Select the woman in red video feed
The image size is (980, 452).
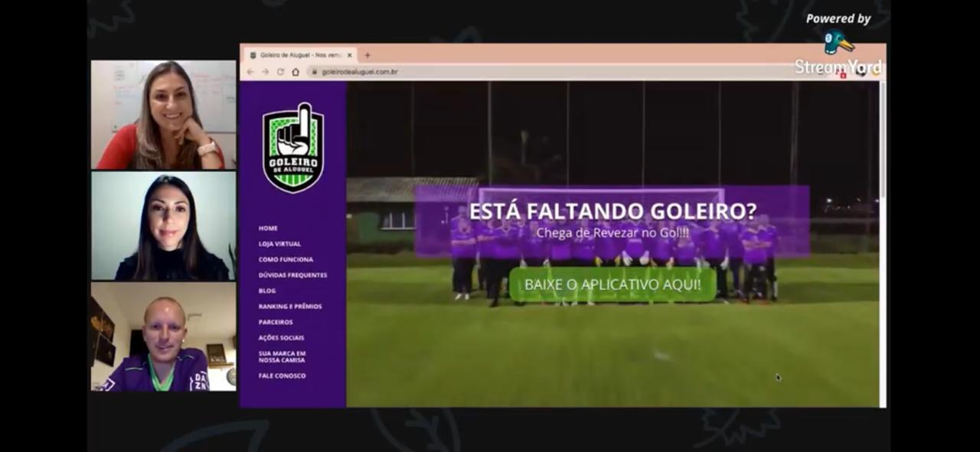164,115
